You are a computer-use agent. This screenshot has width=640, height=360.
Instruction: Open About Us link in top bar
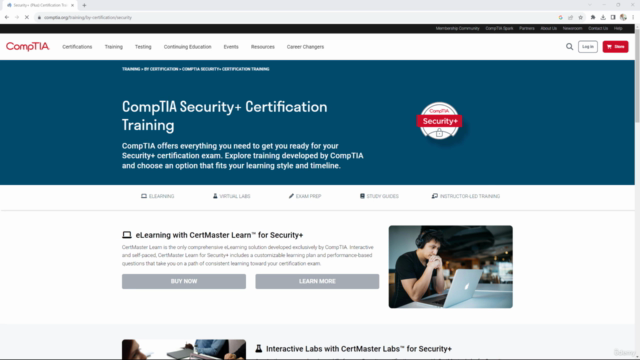(549, 29)
